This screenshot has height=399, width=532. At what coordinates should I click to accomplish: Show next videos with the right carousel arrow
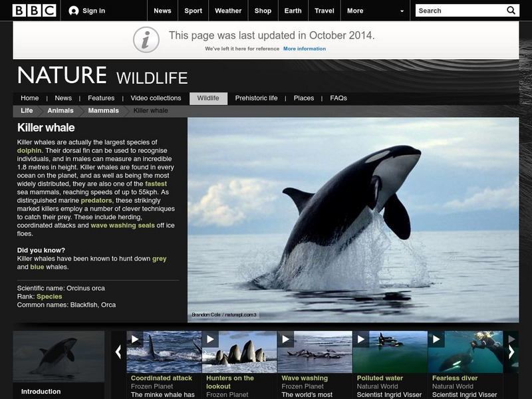(x=511, y=352)
